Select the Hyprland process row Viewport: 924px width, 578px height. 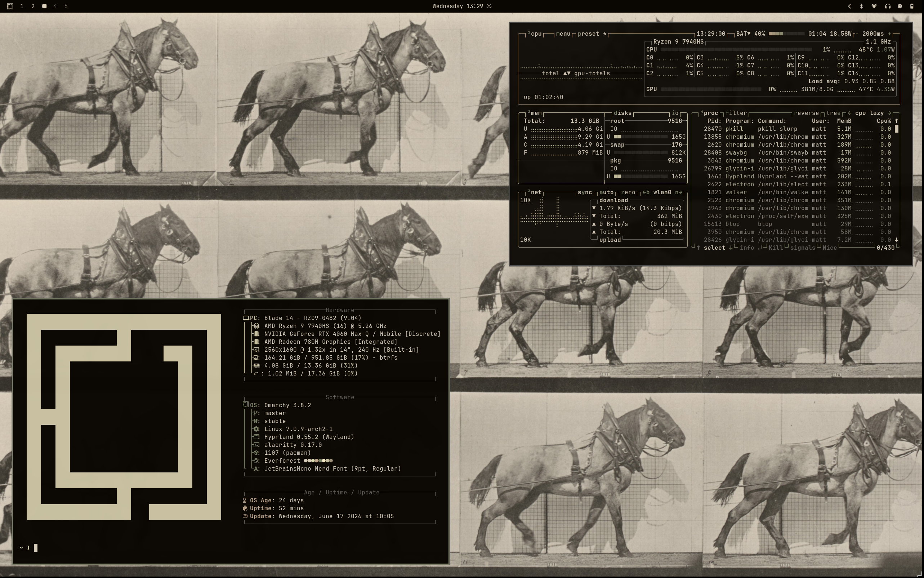(797, 176)
